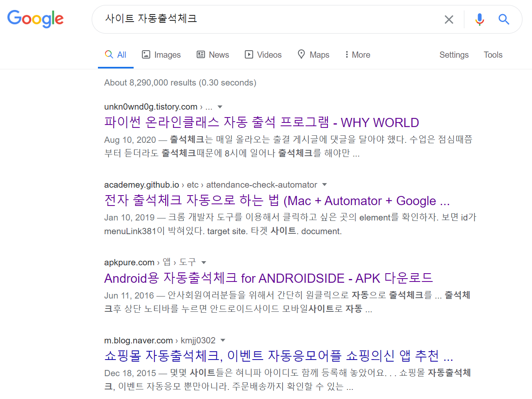Viewport: 532px width, 399px height.
Task: Click the Aug 10, 2020 result snippet
Action: tap(288, 146)
